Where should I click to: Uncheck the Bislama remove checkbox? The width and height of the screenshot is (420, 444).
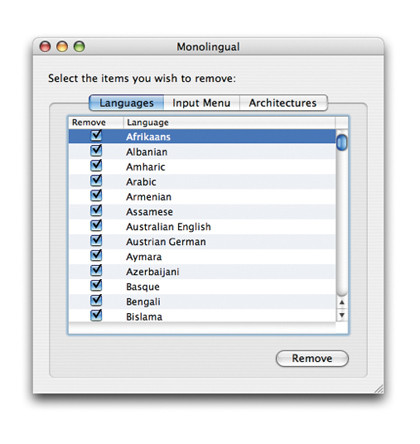coord(96,316)
